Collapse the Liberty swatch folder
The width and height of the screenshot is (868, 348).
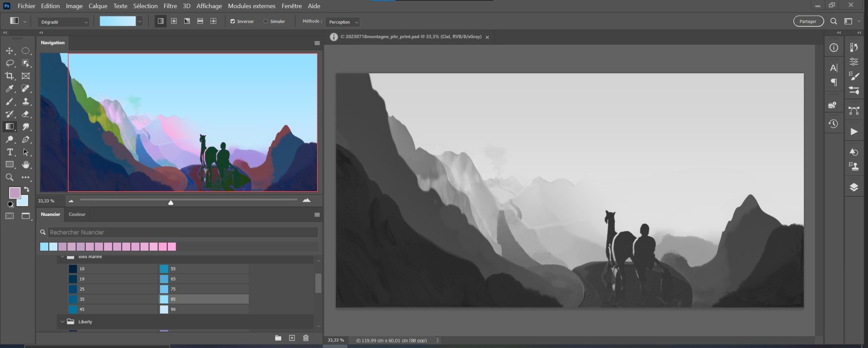click(x=62, y=322)
